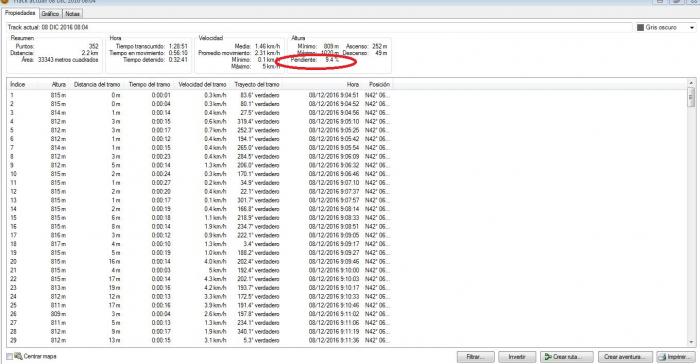Select track point index 1

pos(12,95)
